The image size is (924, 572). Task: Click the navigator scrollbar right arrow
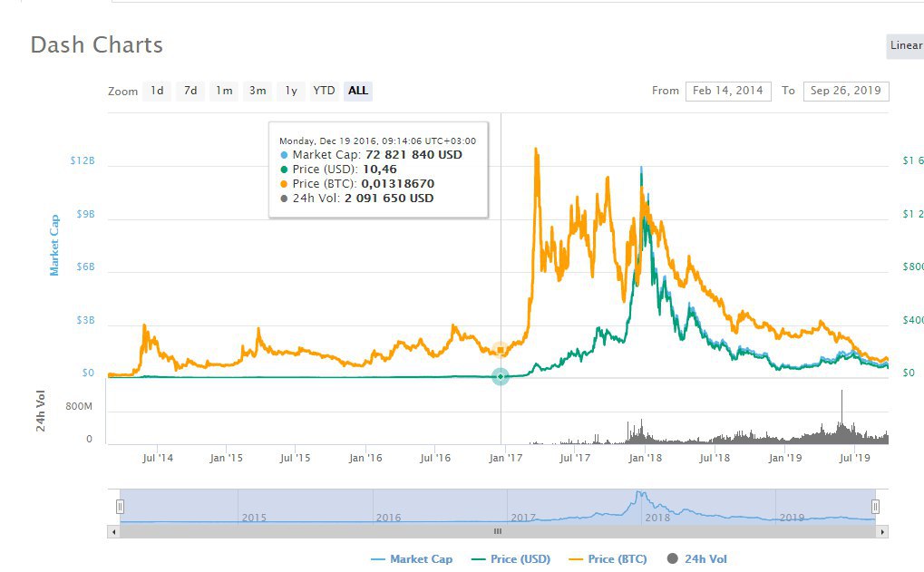(882, 532)
